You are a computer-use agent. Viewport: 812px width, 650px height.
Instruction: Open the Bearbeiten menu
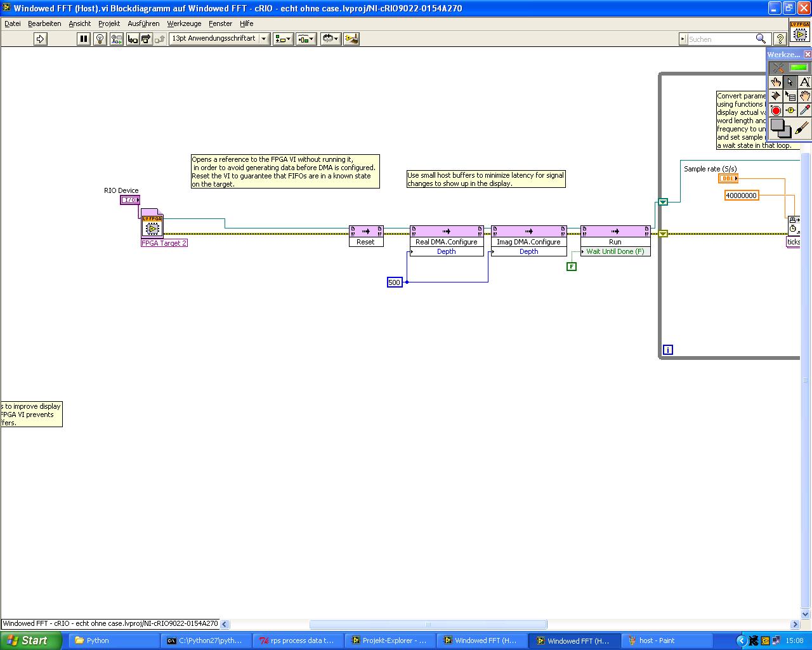pos(44,23)
